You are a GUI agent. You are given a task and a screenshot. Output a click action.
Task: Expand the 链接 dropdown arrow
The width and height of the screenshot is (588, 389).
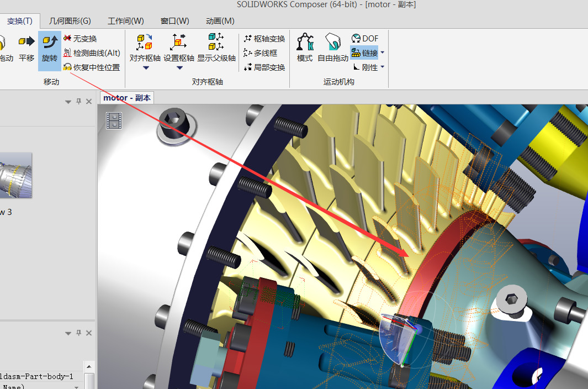pos(383,53)
